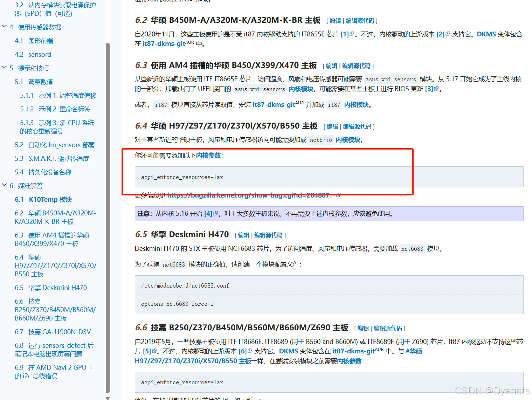Image resolution: width=532 pixels, height=400 pixels.
Task: Jump to 5.4 持久化设备名称
Action: click(x=43, y=172)
